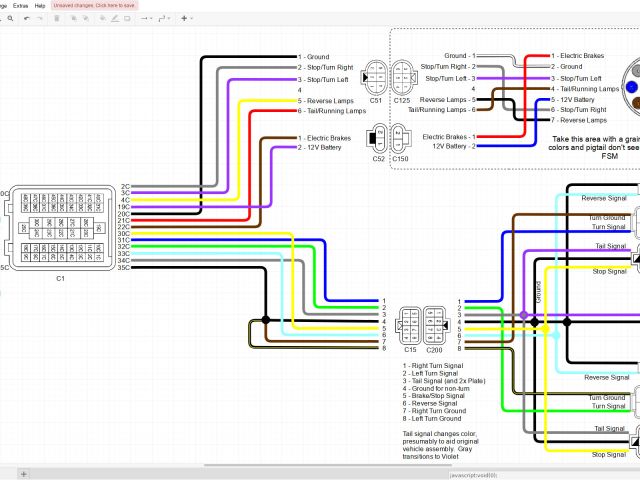Click the delete trash icon
Screen dimensions: 640x480
pos(56,18)
